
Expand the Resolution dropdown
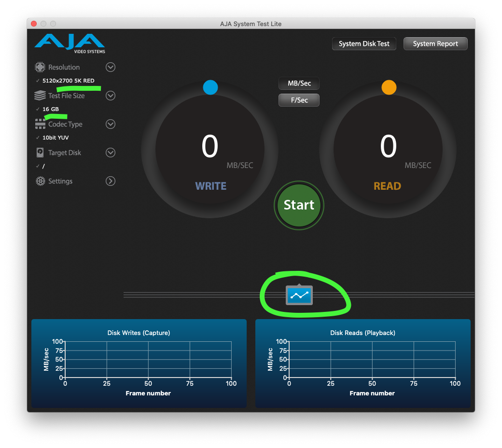point(111,67)
